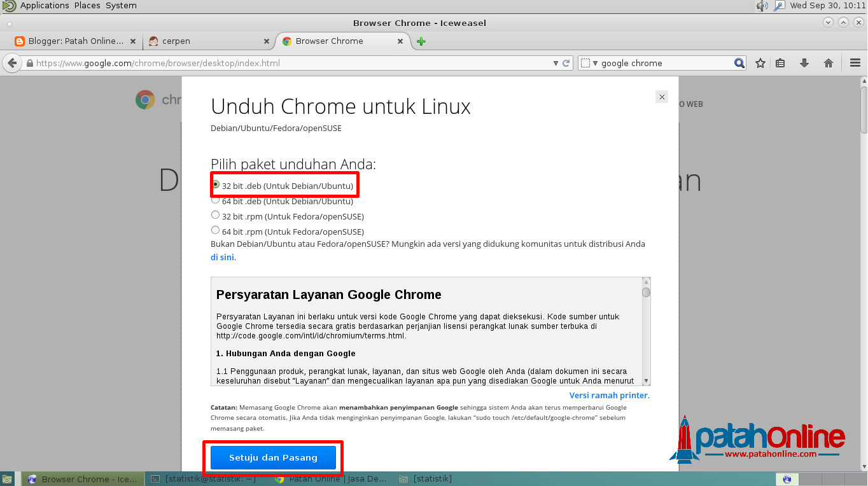Pick the 64 bit .rpm package option
868x486 pixels.
(215, 230)
